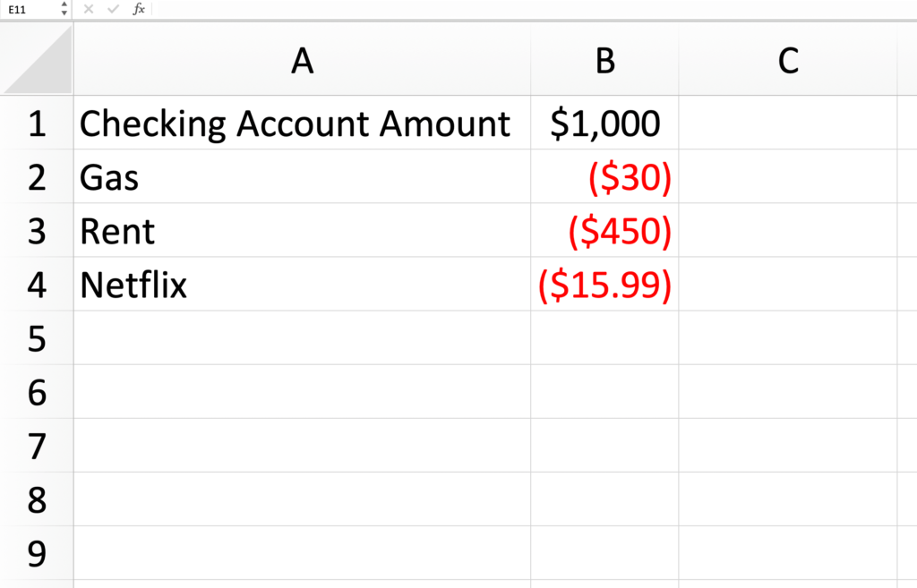This screenshot has width=917, height=588.
Task: Open the Name Box dropdown arrows
Action: pyautogui.click(x=64, y=9)
